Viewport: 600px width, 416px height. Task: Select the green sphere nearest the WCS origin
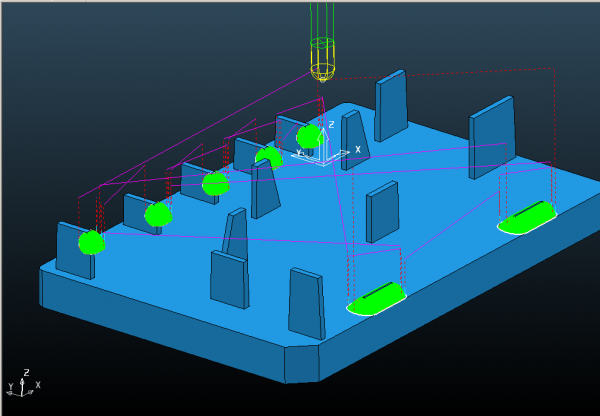309,136
